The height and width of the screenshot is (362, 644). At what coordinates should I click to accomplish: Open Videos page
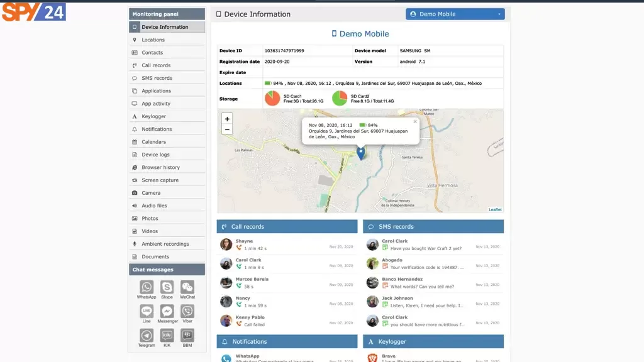167,231
